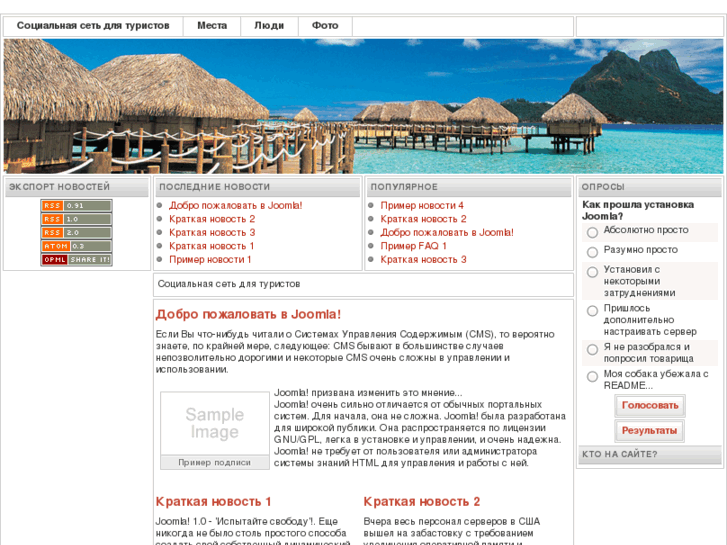Open 'Добро пожаловать в Joomla!' in Популярное
The image size is (727, 545).
[447, 232]
